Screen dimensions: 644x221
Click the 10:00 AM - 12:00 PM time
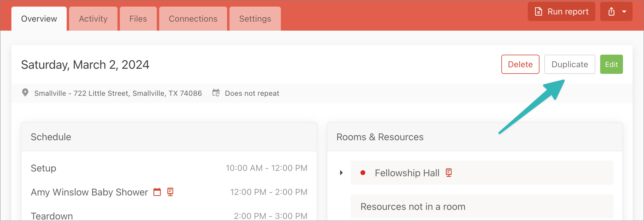click(x=267, y=168)
